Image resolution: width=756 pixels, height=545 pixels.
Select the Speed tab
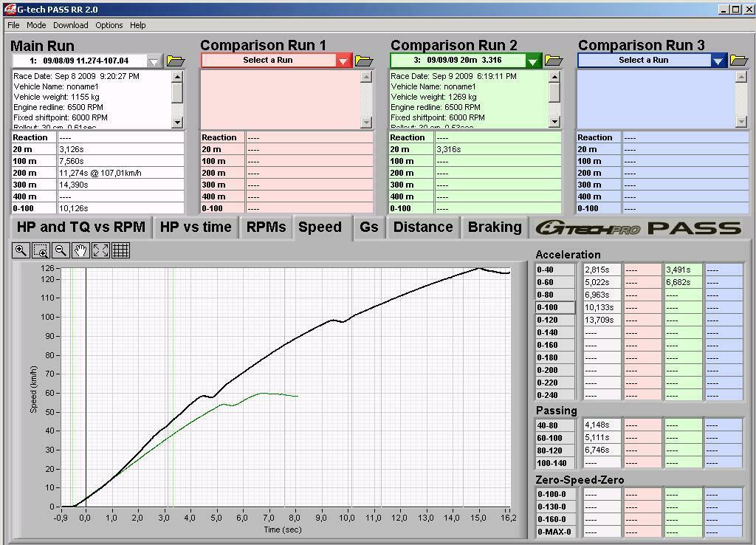point(322,227)
